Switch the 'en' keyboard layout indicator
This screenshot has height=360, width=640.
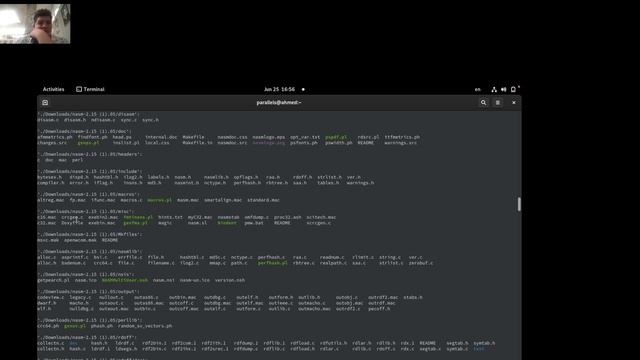click(x=478, y=89)
